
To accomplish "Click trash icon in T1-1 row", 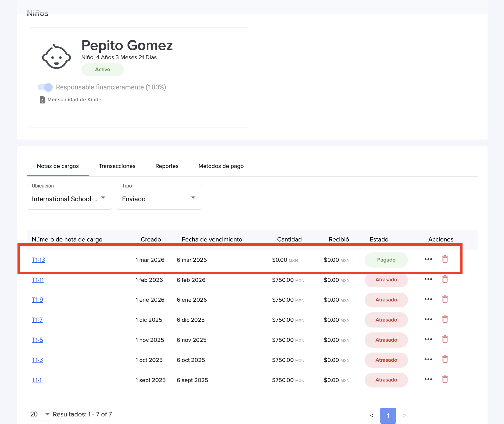I will [445, 379].
